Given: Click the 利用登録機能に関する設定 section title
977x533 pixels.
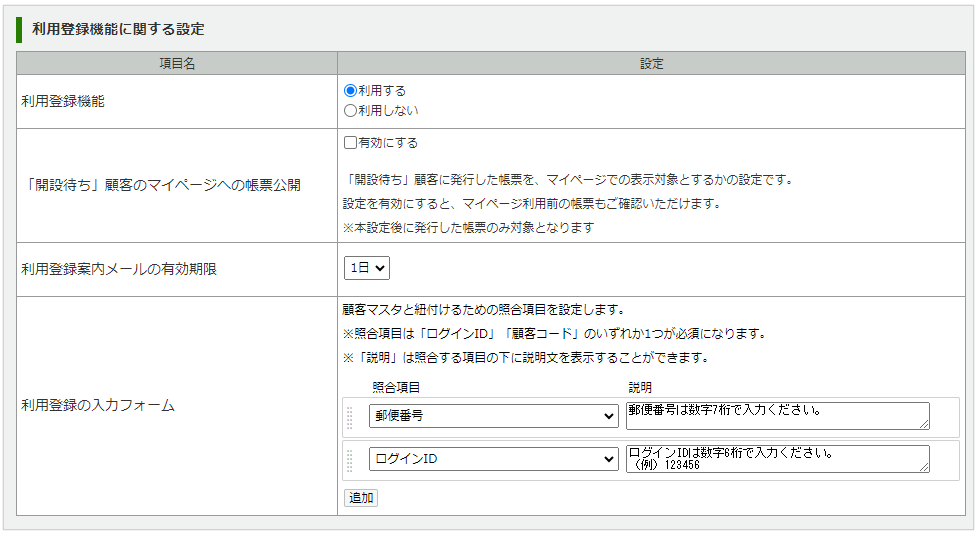Looking at the screenshot, I should click(x=119, y=29).
